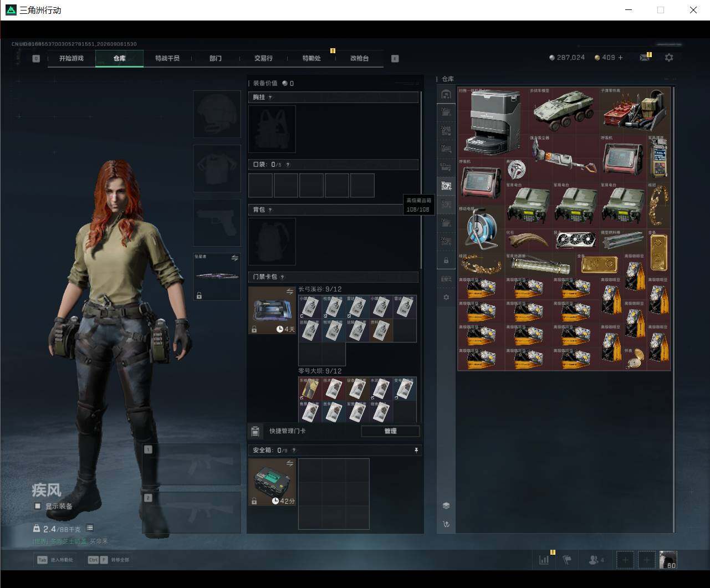Click the help icon next to 胸挂
The image size is (710, 588).
(x=270, y=98)
